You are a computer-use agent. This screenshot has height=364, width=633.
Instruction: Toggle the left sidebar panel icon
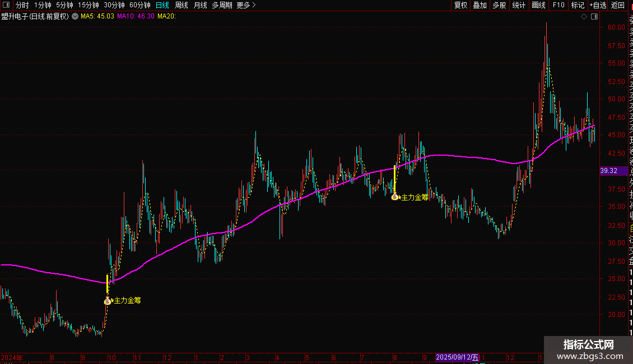pos(6,5)
